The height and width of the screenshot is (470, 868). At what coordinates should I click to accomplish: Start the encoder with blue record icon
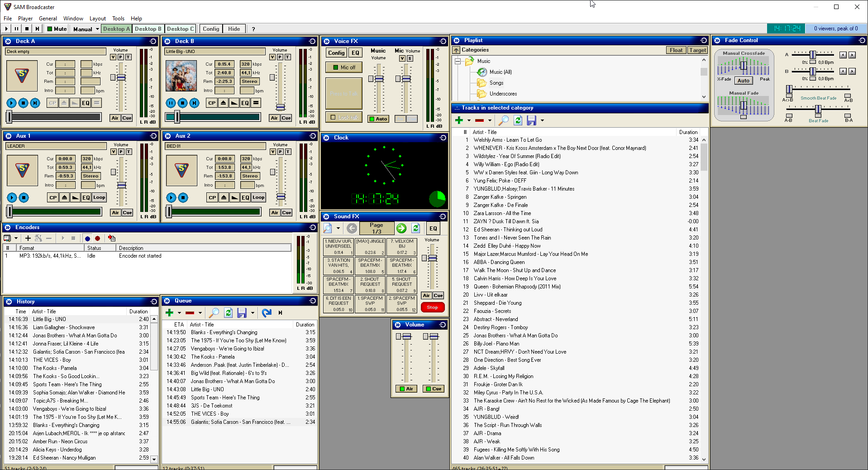click(87, 238)
